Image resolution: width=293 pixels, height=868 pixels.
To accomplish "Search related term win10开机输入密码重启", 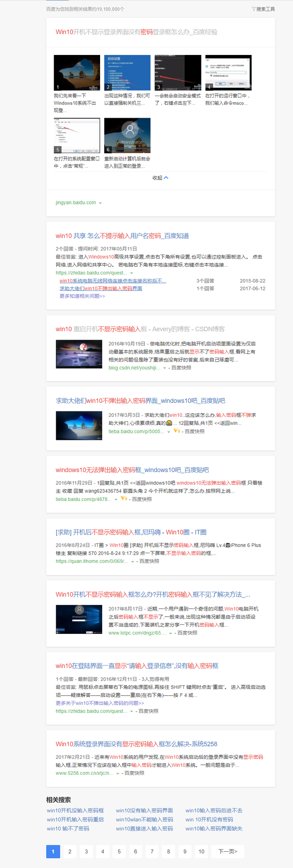I will tap(75, 820).
